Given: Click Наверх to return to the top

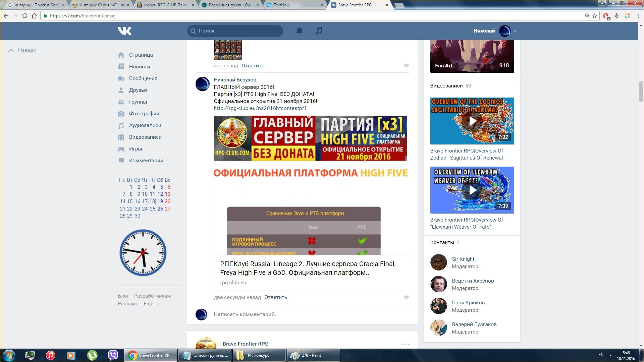Looking at the screenshot, I should pyautogui.click(x=22, y=50).
